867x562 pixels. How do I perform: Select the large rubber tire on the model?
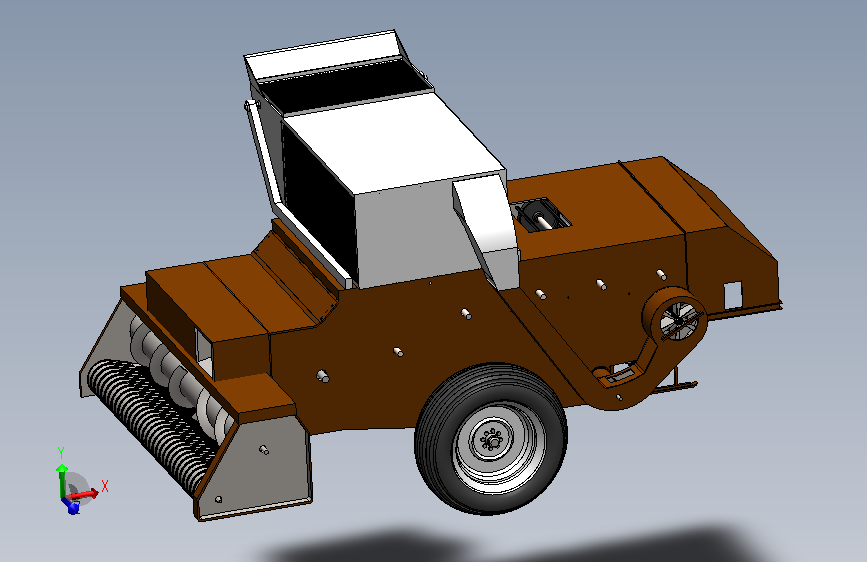[x=491, y=439]
